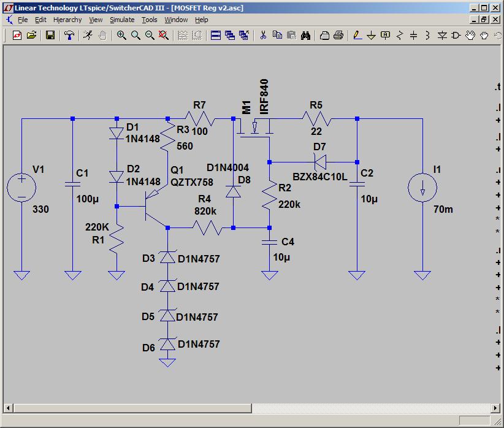Click the D1N4004 diode label

pos(227,167)
